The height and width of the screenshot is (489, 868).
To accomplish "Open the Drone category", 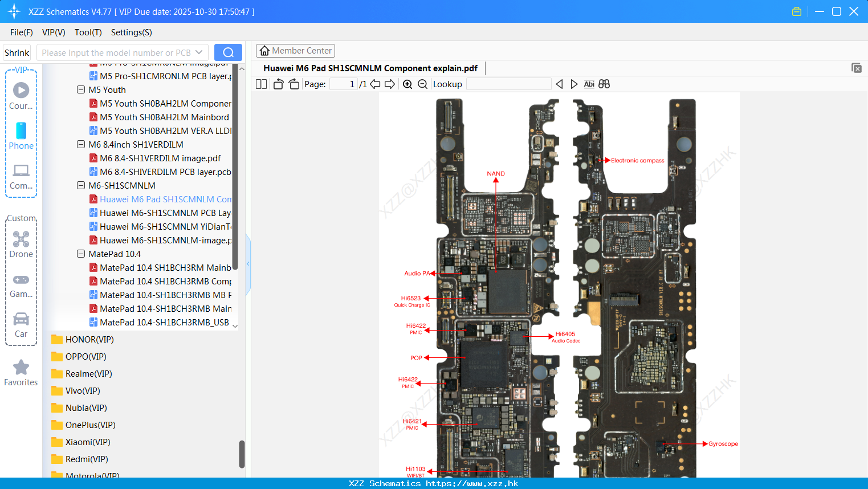I will pos(21,244).
